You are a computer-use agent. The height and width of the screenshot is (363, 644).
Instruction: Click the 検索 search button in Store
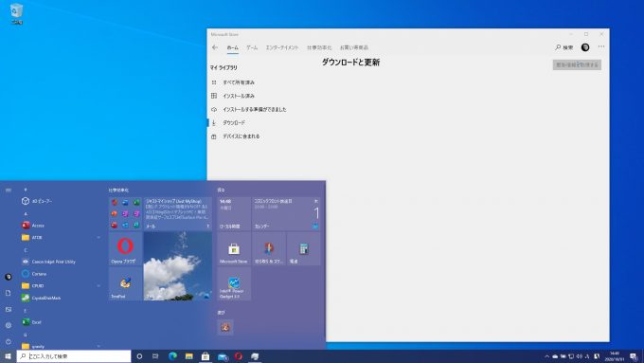coord(563,47)
